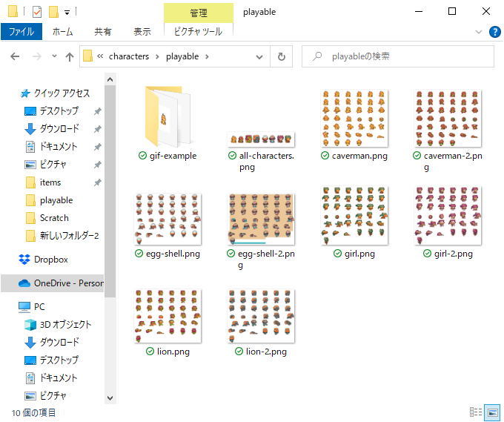Viewport: 504px width, 422px height.
Task: Open the address bar history dropdown
Action: pyautogui.click(x=259, y=57)
